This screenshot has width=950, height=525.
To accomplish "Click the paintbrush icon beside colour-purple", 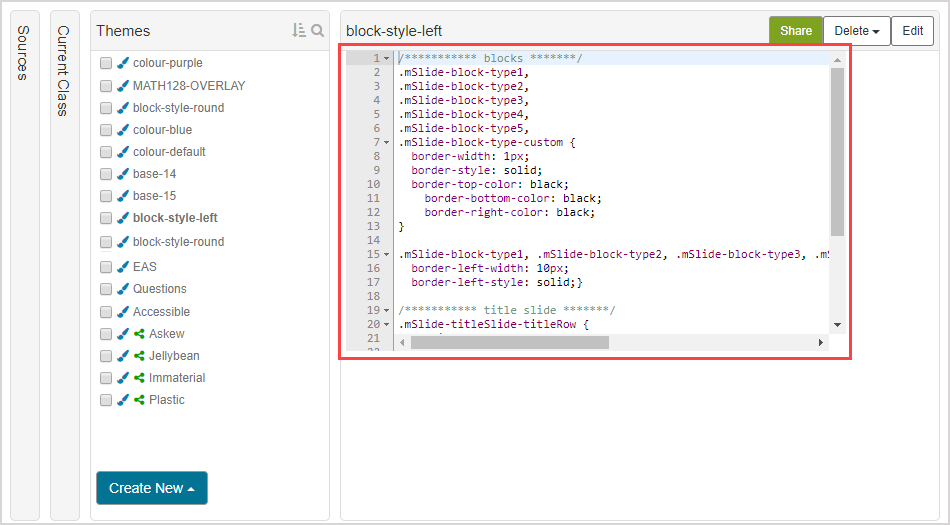I will (123, 63).
